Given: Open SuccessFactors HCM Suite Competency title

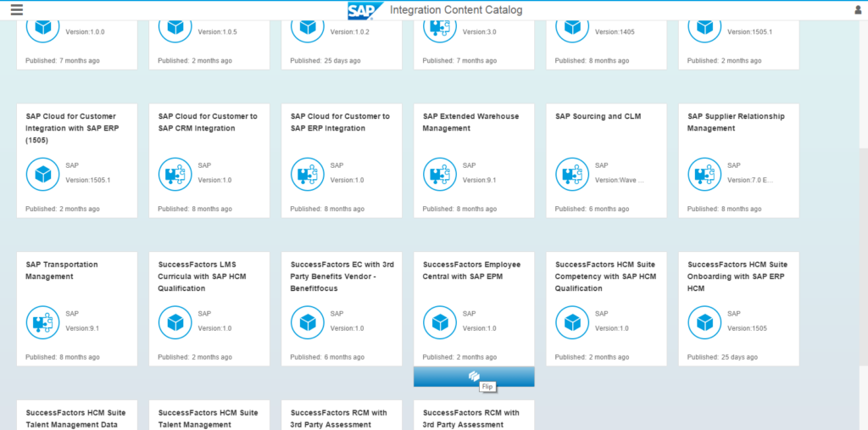Looking at the screenshot, I should 605,276.
